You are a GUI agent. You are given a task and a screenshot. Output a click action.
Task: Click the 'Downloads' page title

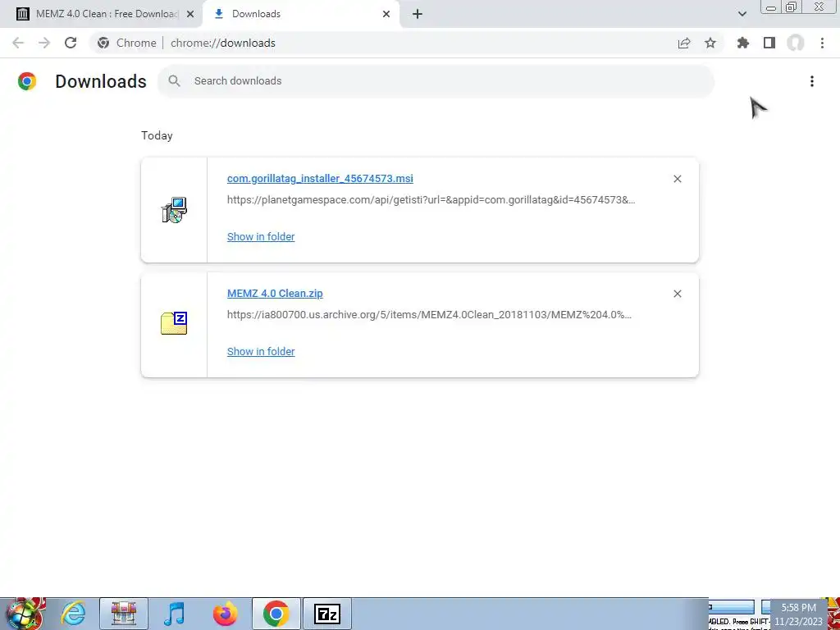click(101, 81)
